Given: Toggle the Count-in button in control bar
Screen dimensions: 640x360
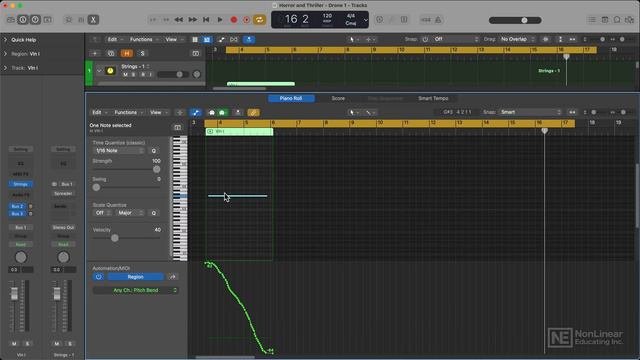Looking at the screenshot, I should pyautogui.click(x=425, y=20).
